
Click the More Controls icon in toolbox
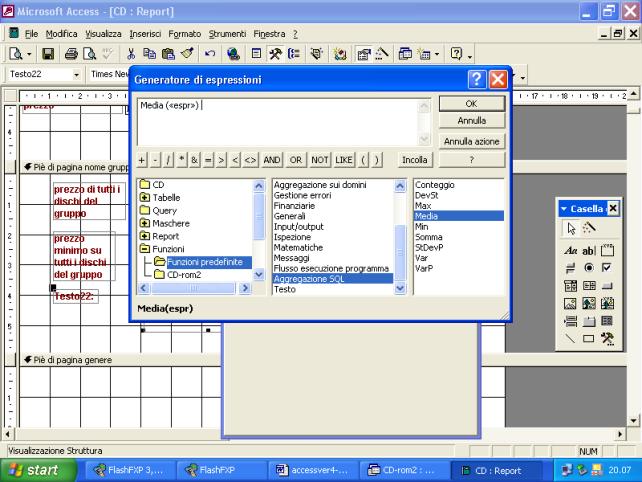[x=607, y=338]
